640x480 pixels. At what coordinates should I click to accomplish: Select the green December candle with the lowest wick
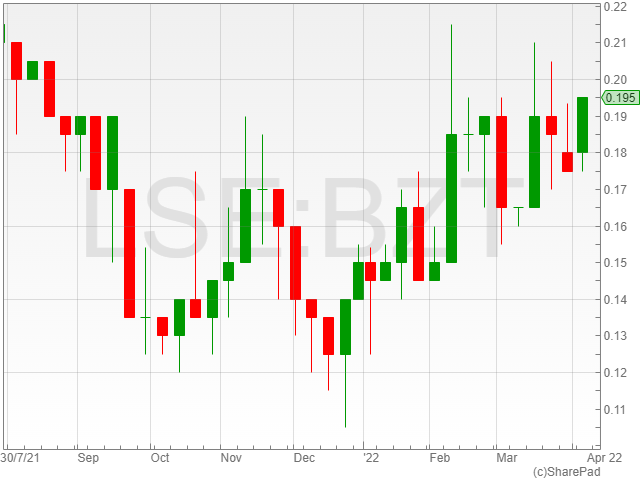tap(346, 326)
